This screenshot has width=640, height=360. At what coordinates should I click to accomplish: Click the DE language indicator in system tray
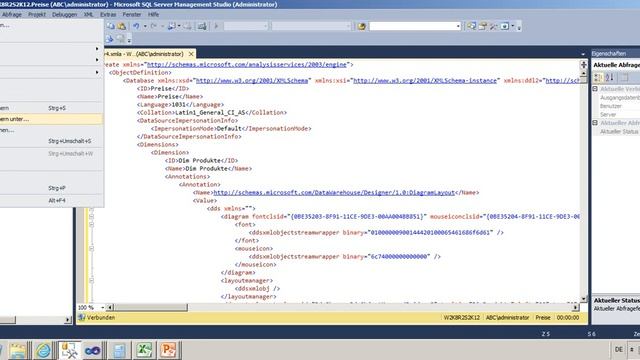(619, 349)
